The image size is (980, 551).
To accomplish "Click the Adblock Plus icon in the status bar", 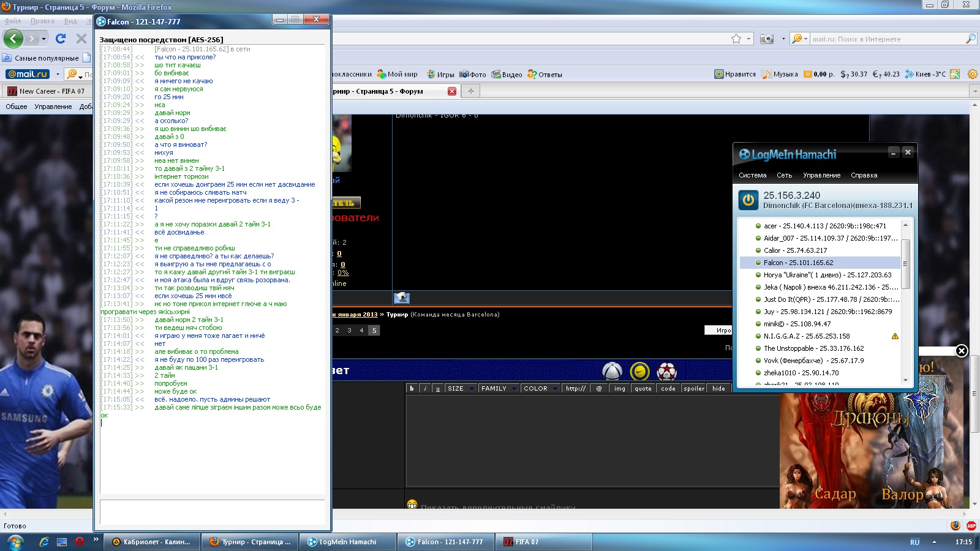I will [971, 525].
